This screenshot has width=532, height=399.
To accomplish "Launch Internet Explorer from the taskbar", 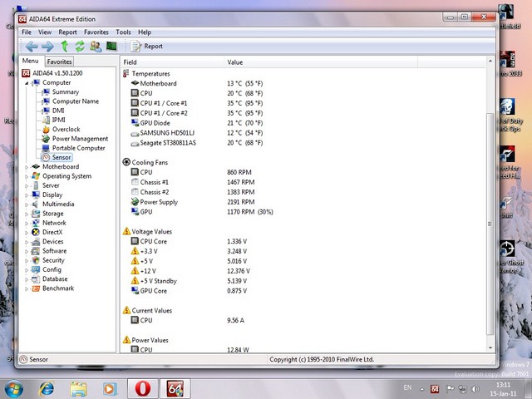I will point(47,389).
